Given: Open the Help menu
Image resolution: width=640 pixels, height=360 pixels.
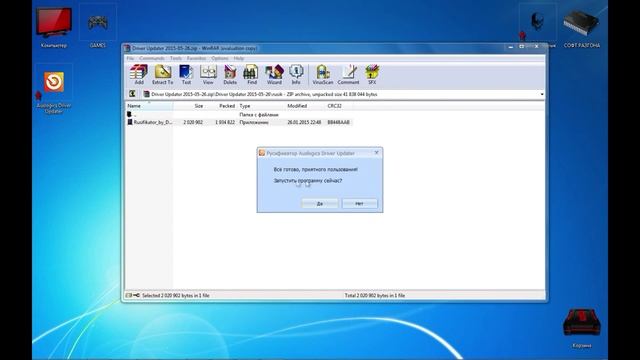Looking at the screenshot, I should coord(238,58).
